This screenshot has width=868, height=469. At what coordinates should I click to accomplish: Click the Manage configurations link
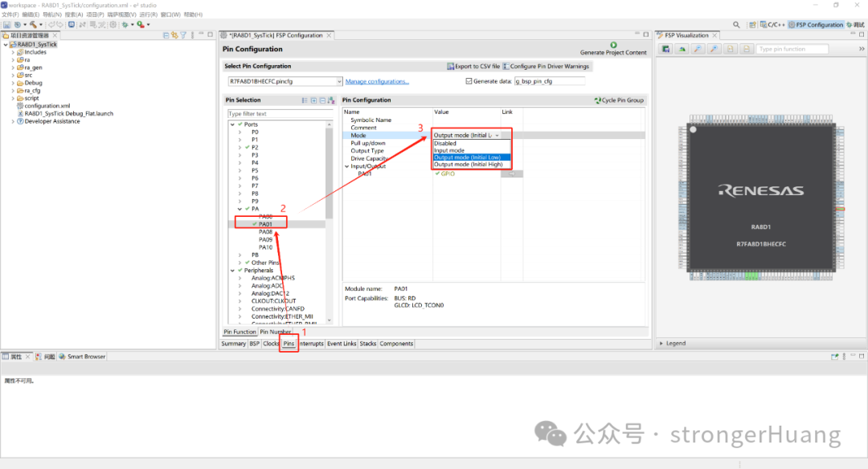pos(377,81)
